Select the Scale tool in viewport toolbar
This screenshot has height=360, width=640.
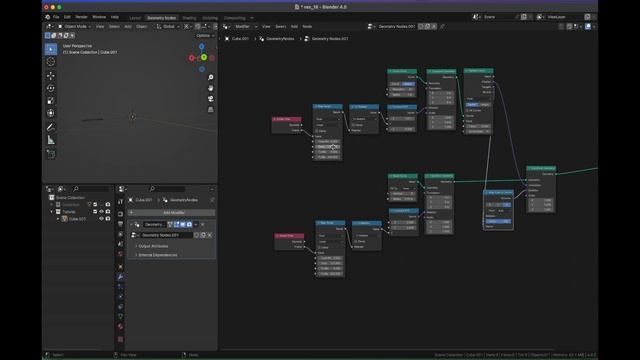(x=51, y=101)
